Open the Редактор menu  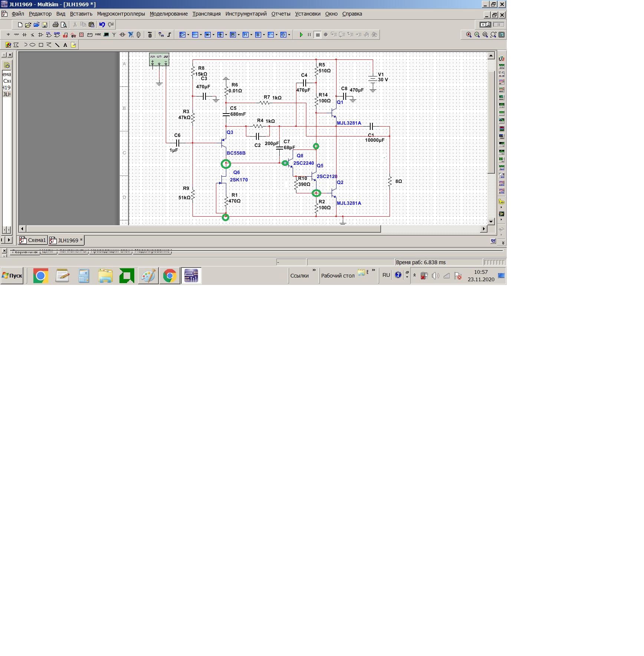(40, 14)
